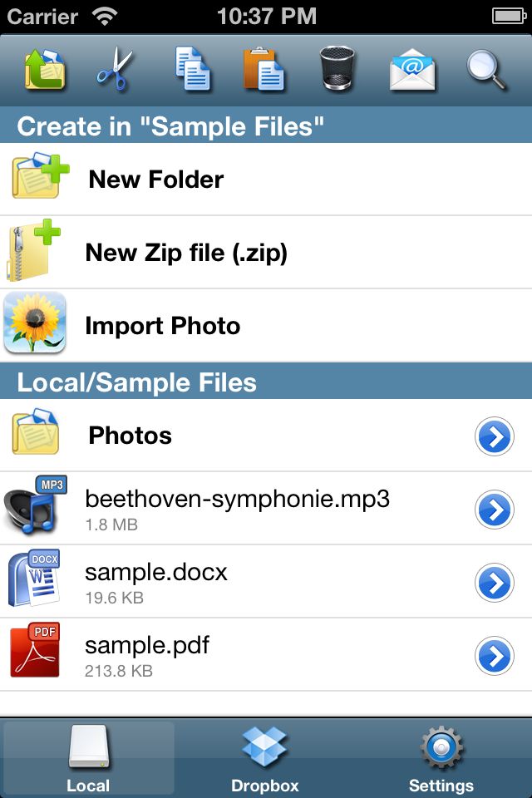532x798 pixels.
Task: Go up one folder using the toolbar
Action: [45, 69]
